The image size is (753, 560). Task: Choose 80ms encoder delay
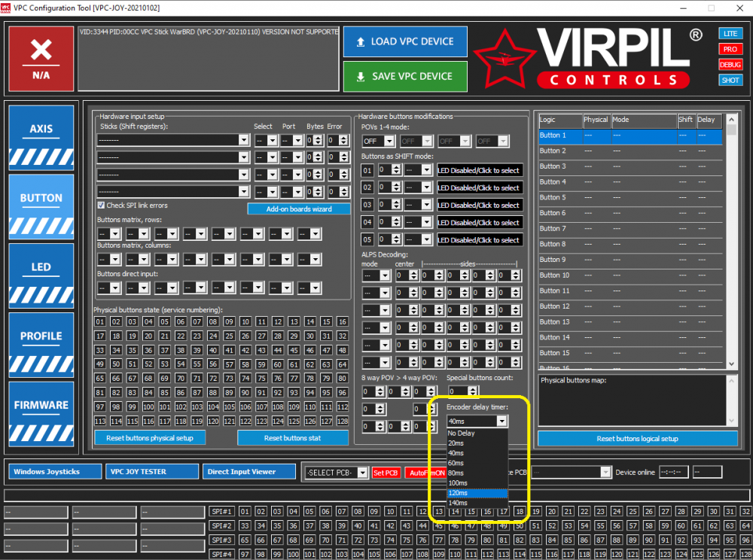tap(477, 473)
